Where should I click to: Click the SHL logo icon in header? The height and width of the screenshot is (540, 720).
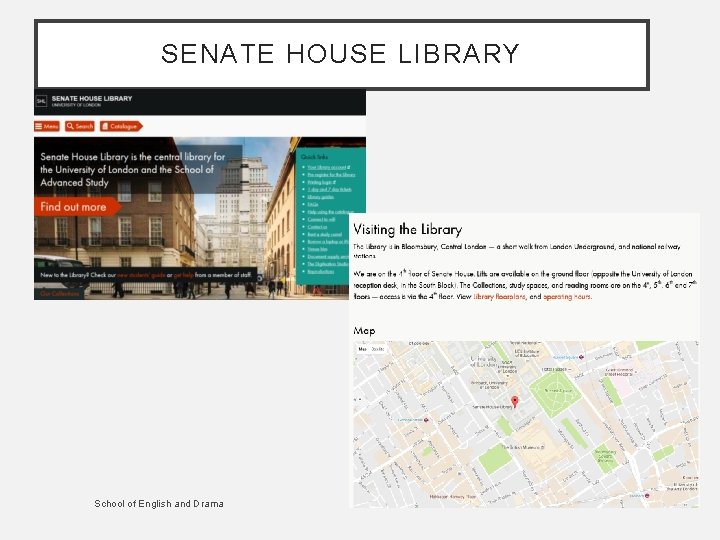tap(41, 101)
